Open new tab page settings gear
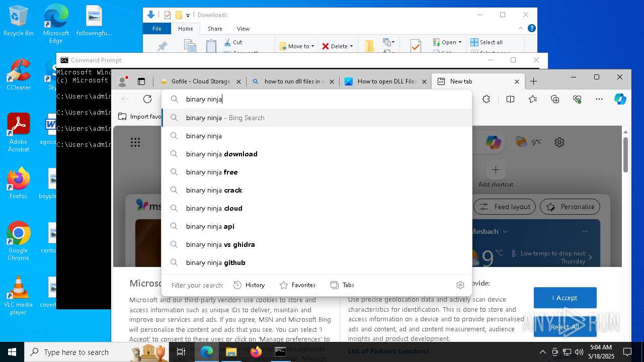 tap(559, 142)
